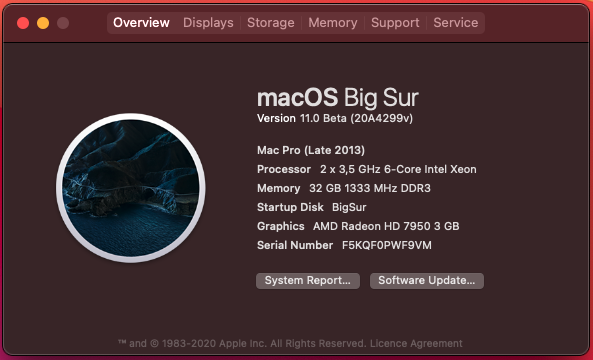Viewport: 593px width, 360px height.
Task: Click the 32 GB 1333 MHz DDR3 memory text
Action: click(x=370, y=188)
